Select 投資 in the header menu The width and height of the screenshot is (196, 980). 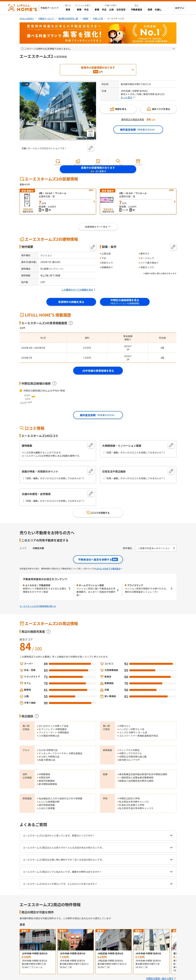pyautogui.click(x=150, y=9)
